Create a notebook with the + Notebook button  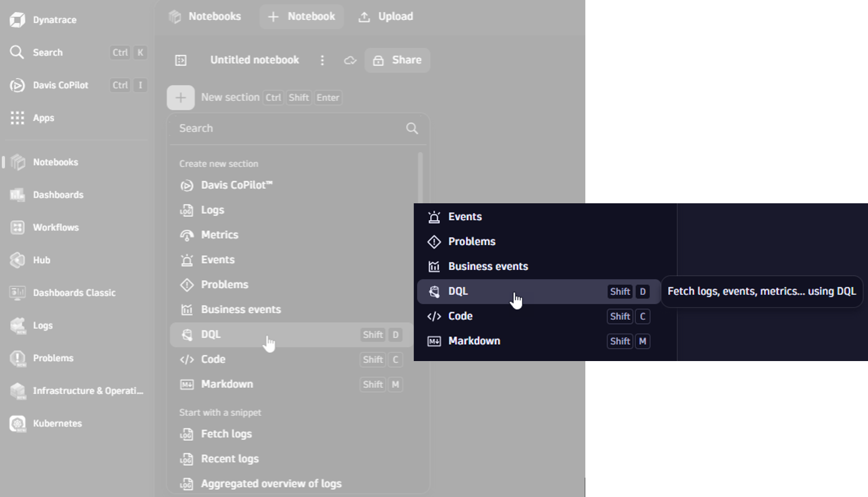pyautogui.click(x=301, y=17)
